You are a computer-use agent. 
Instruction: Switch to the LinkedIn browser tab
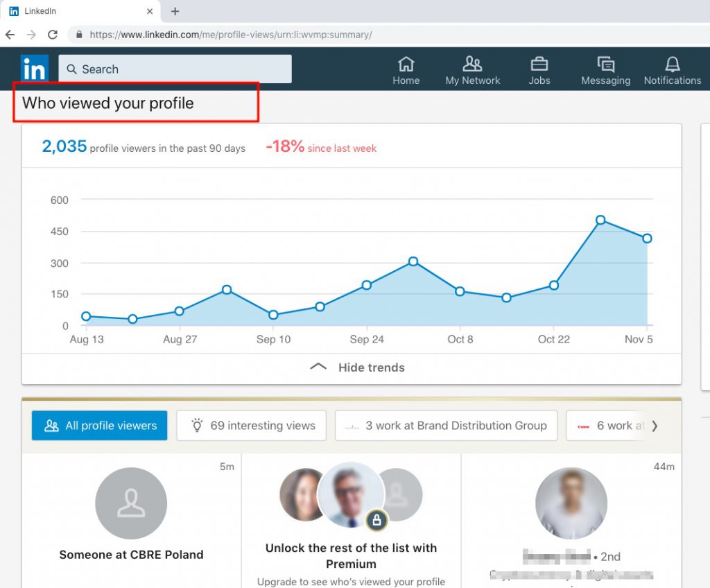[x=80, y=11]
